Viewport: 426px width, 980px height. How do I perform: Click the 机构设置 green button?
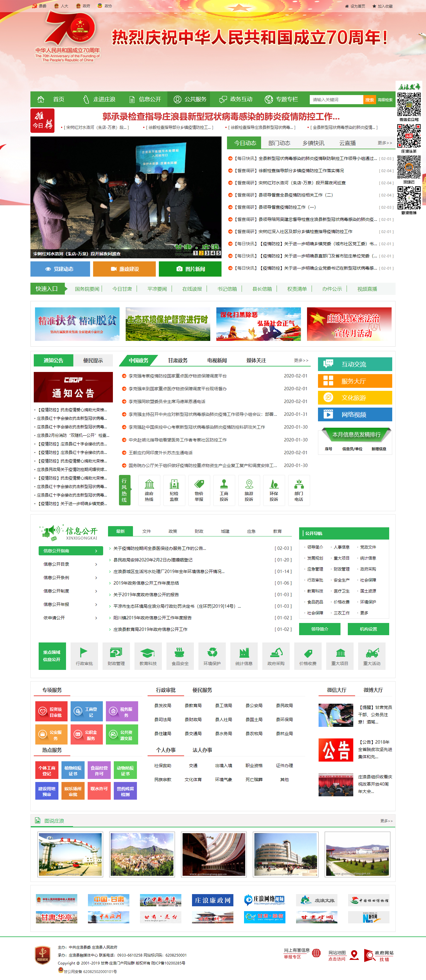click(368, 629)
